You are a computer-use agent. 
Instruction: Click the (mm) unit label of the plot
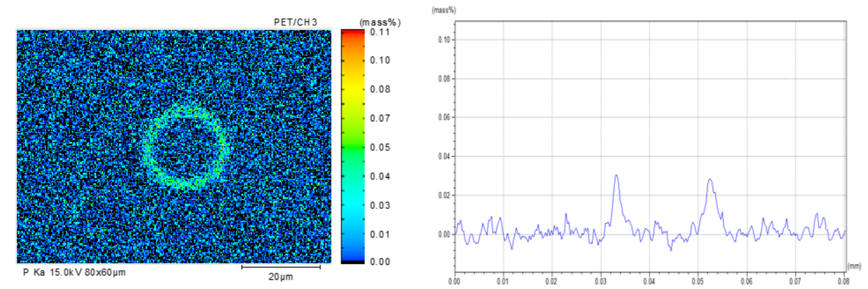pyautogui.click(x=854, y=266)
